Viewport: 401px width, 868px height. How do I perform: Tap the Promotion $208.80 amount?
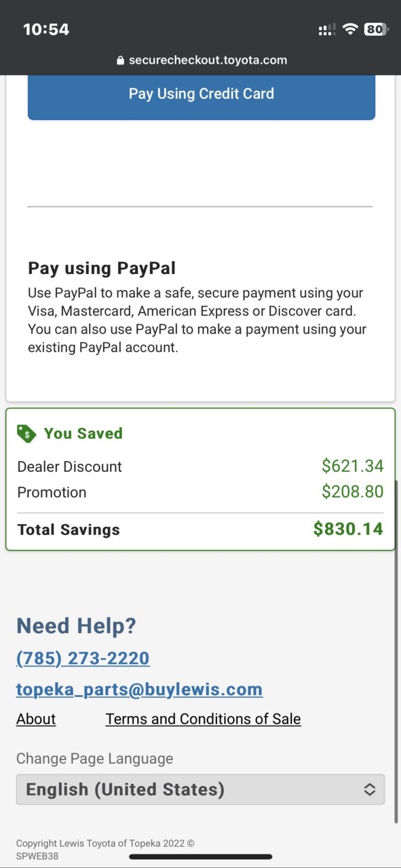pos(353,492)
